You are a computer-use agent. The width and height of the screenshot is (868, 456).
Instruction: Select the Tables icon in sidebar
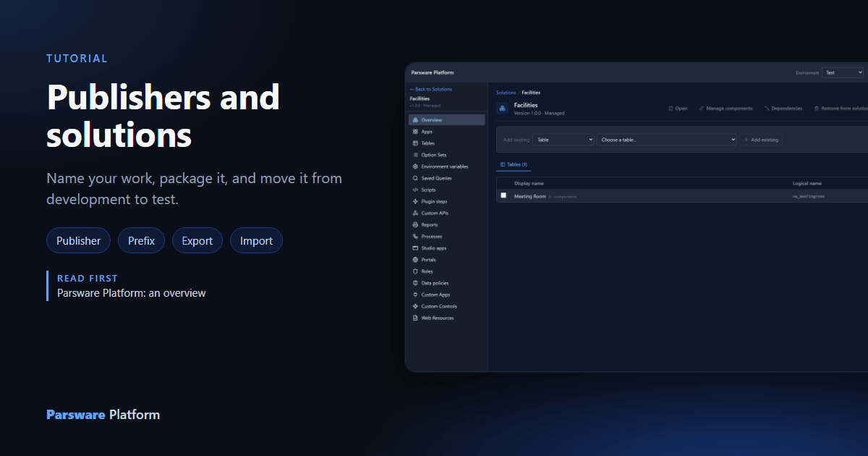[x=415, y=143]
